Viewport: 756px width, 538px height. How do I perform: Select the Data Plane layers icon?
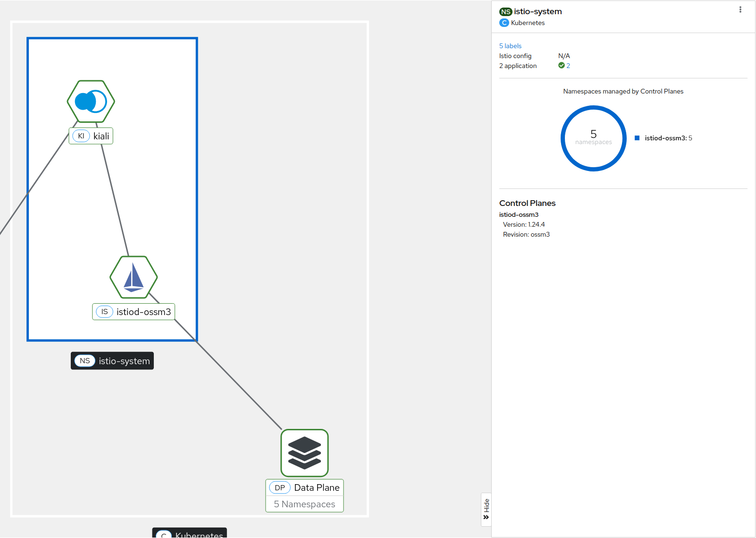pos(304,453)
